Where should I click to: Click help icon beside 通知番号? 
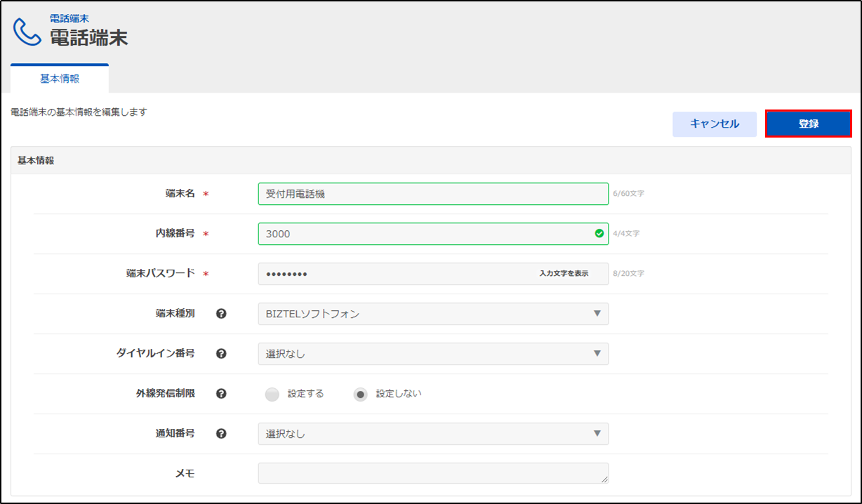tap(221, 434)
